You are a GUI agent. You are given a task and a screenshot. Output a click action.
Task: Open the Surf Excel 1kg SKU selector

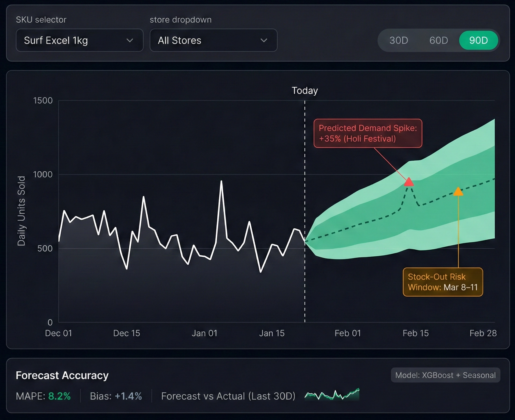tap(79, 40)
